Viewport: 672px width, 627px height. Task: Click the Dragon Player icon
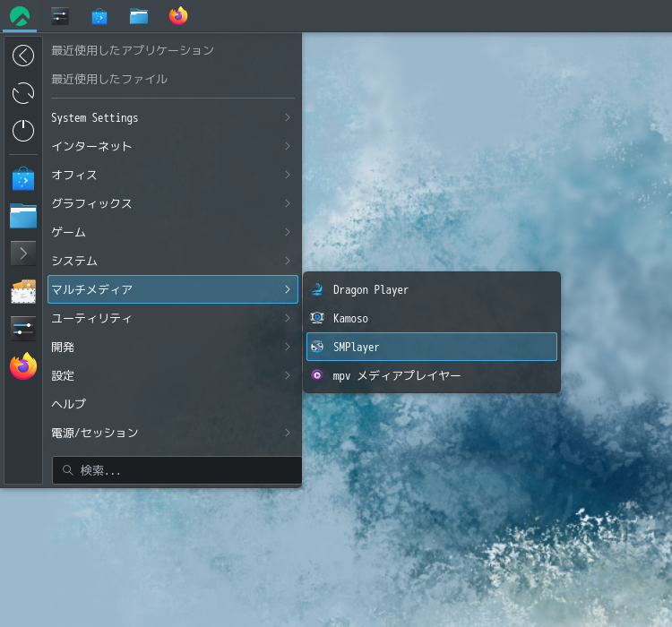[x=317, y=289]
